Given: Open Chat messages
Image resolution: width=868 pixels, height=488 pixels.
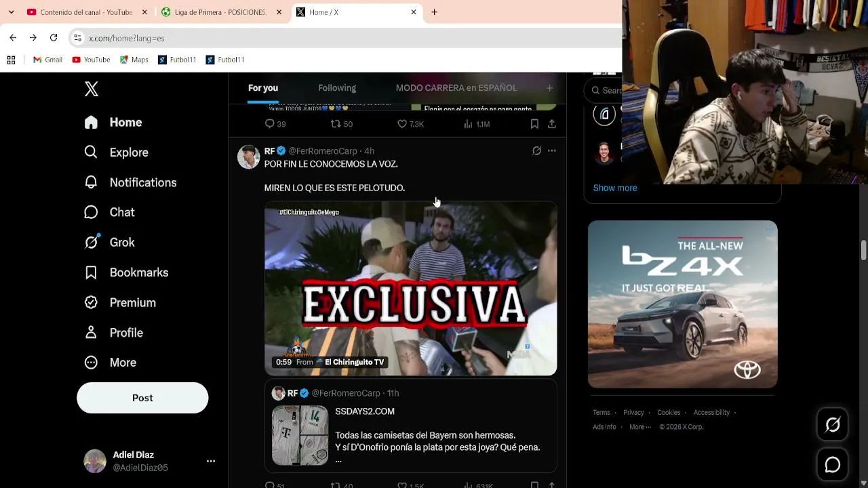Looking at the screenshot, I should click(109, 212).
